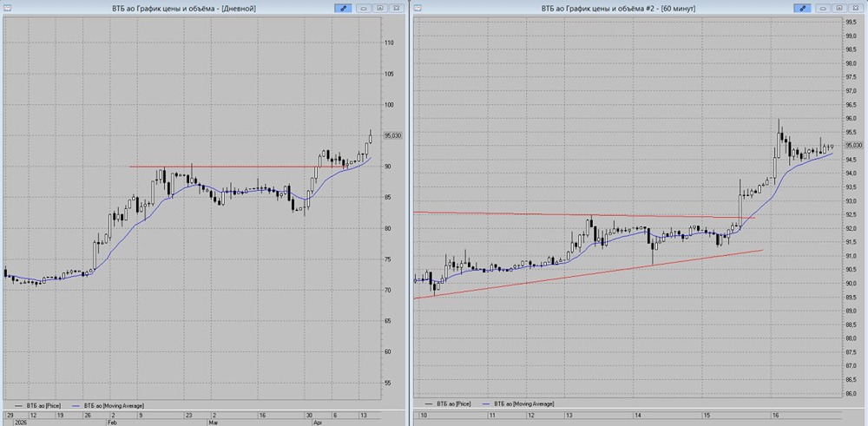The width and height of the screenshot is (868, 426).
Task: Toggle the pin button in the 60 минут chart window
Action: (802, 8)
